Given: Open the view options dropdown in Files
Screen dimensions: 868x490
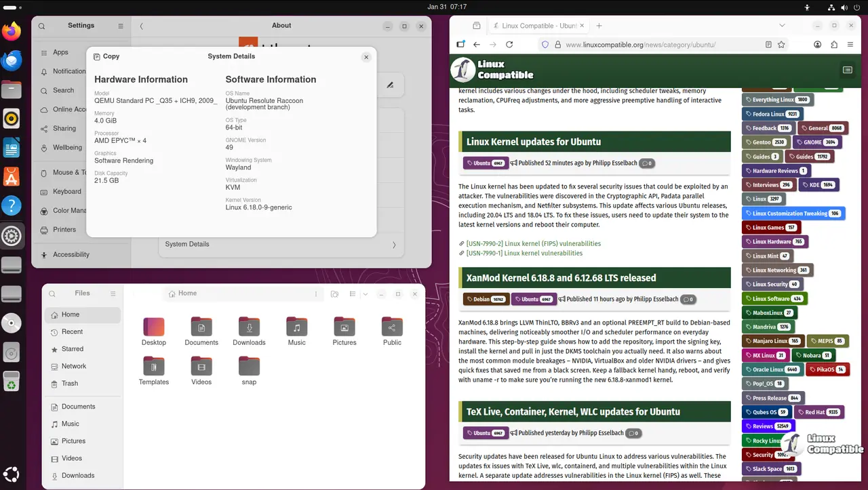Looking at the screenshot, I should pos(366,294).
